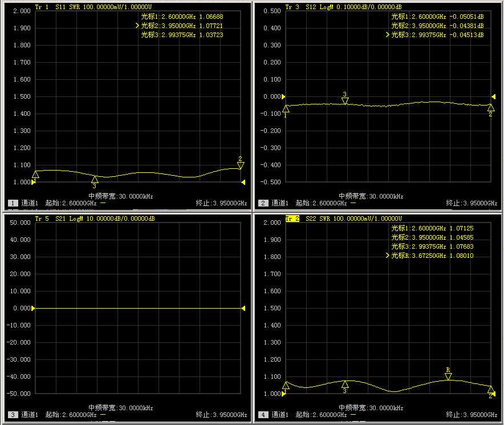The height and width of the screenshot is (425, 504).
Task: Click window number 3 badge
Action: pos(13,415)
